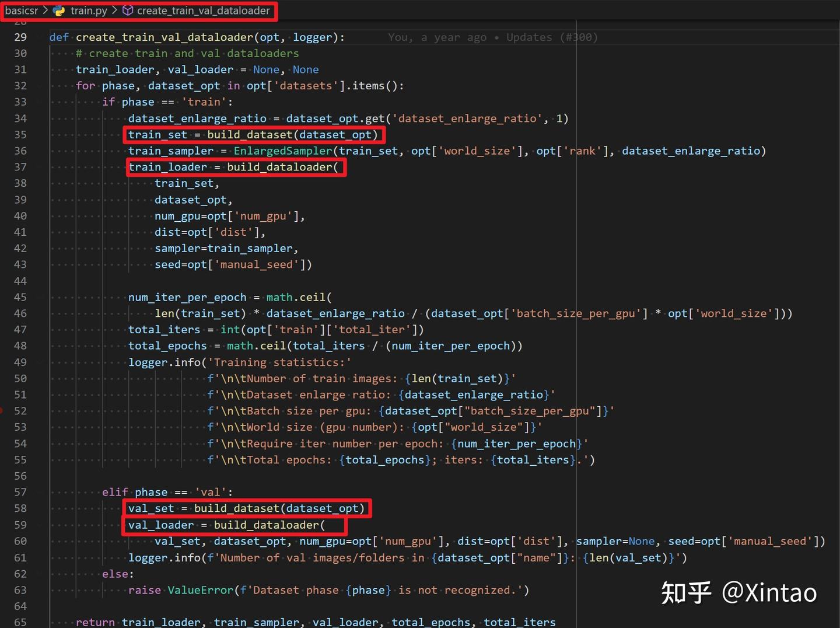Click "dataset_opt.get" on line 34
The width and height of the screenshot is (840, 628).
point(335,118)
